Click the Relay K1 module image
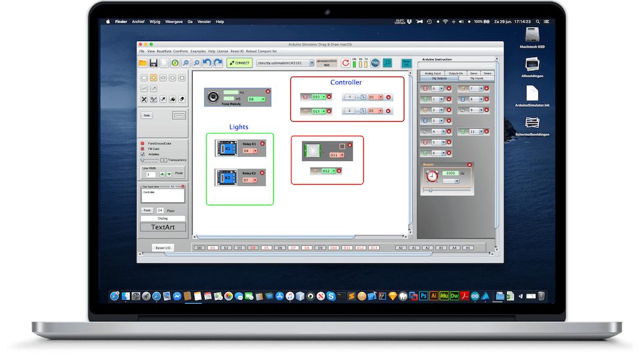The height and width of the screenshot is (354, 644). click(227, 149)
